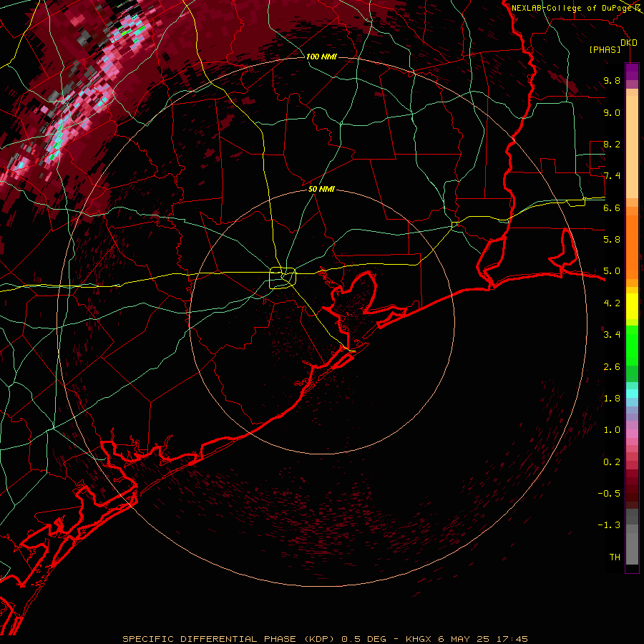Screen dimensions: 644x644
Task: Click the light peach band of color bar
Action: tap(632, 148)
